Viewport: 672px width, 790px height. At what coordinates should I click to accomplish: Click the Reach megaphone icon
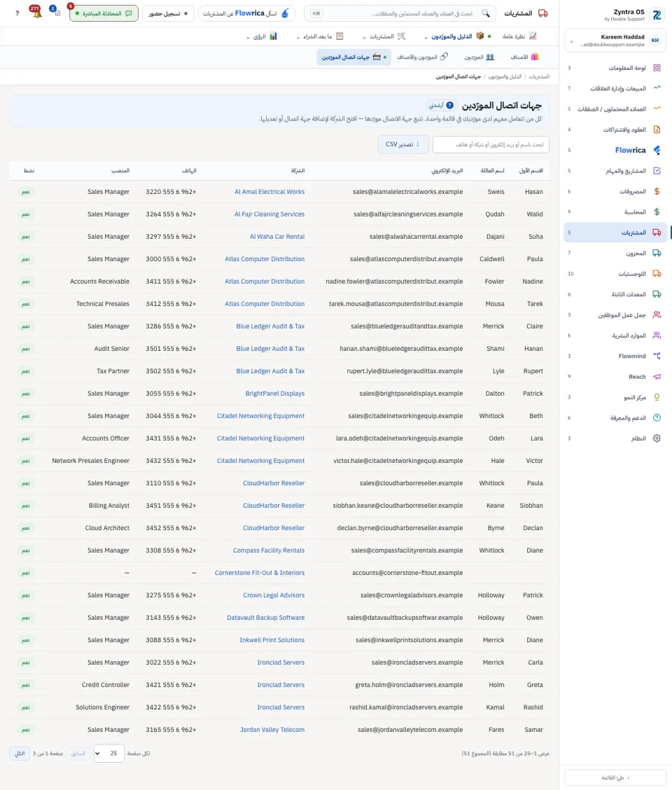pos(657,376)
